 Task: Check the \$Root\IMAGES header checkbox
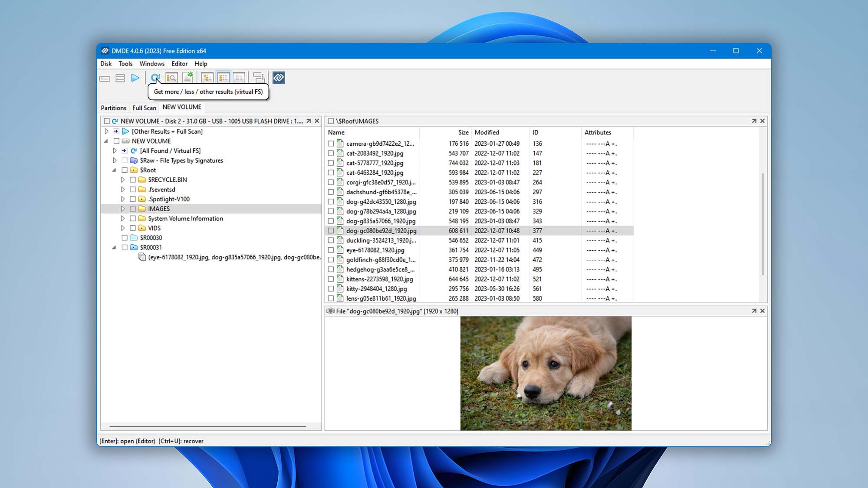[332, 121]
